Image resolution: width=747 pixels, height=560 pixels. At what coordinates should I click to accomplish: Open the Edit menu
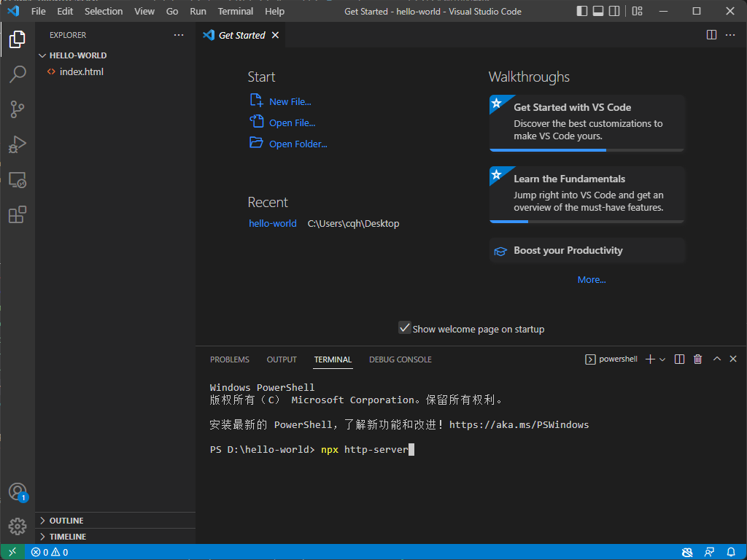[65, 11]
